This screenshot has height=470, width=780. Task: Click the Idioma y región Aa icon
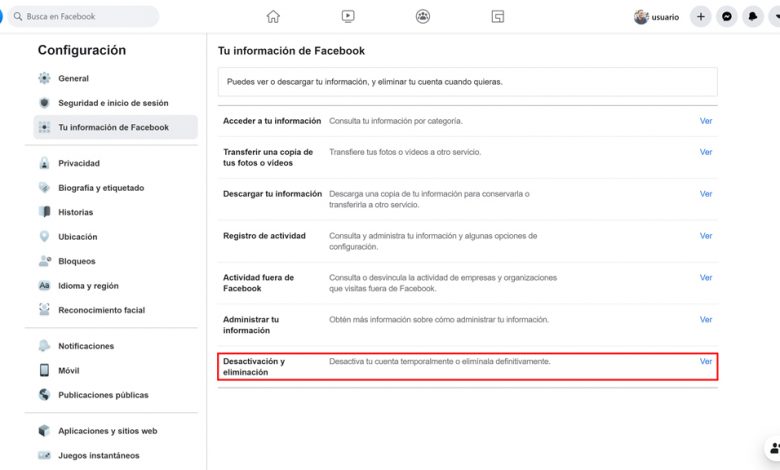click(x=44, y=285)
